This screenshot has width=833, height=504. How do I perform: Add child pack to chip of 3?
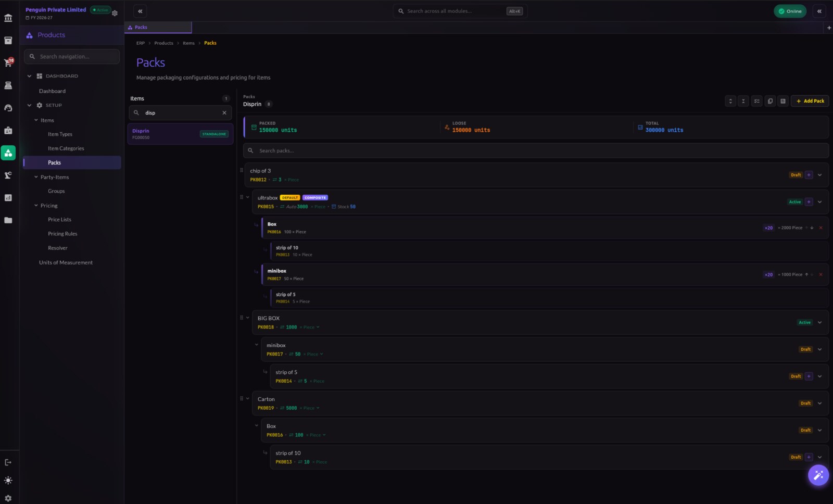click(809, 175)
